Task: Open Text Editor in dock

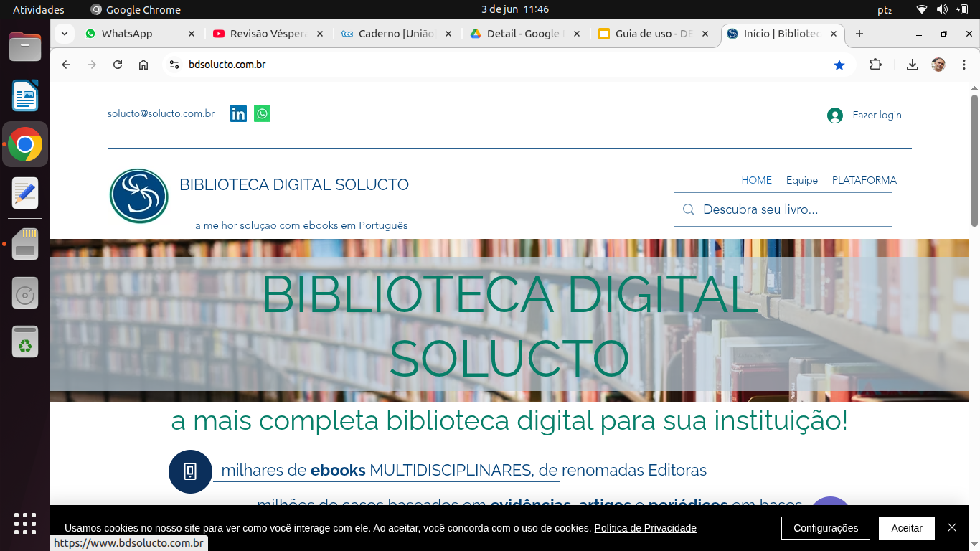Action: 25,193
